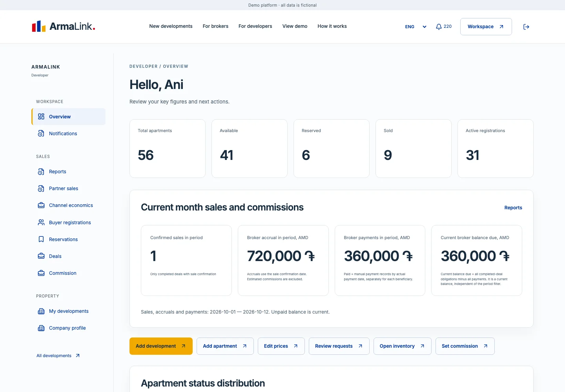This screenshot has height=392, width=565.
Task: Go to the For brokers menu item
Action: click(215, 26)
